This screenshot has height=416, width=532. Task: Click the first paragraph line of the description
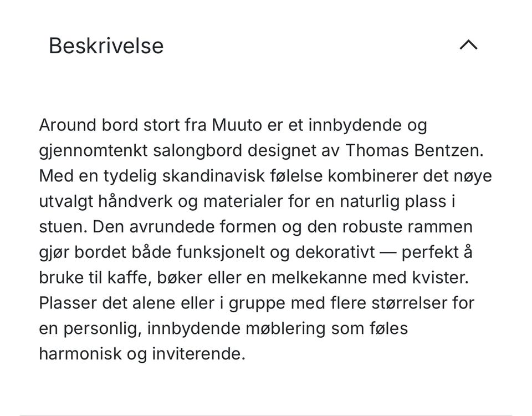[233, 125]
